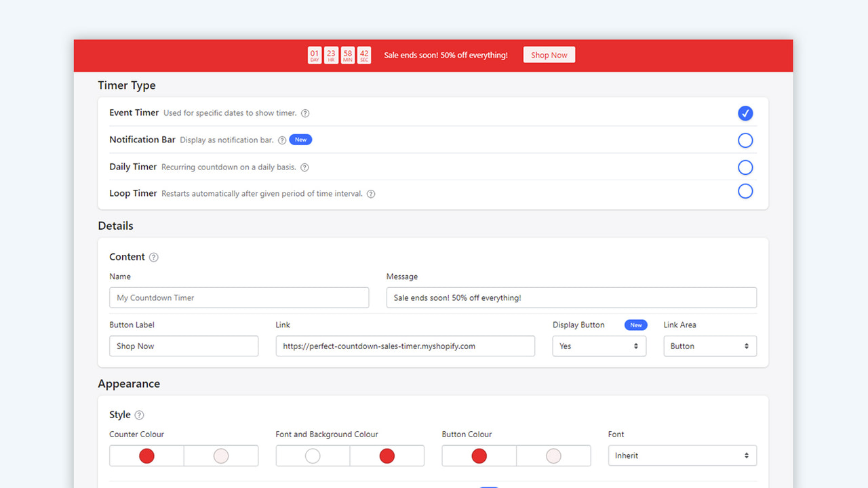
Task: Choose the Loop Timer option
Action: pos(745,191)
